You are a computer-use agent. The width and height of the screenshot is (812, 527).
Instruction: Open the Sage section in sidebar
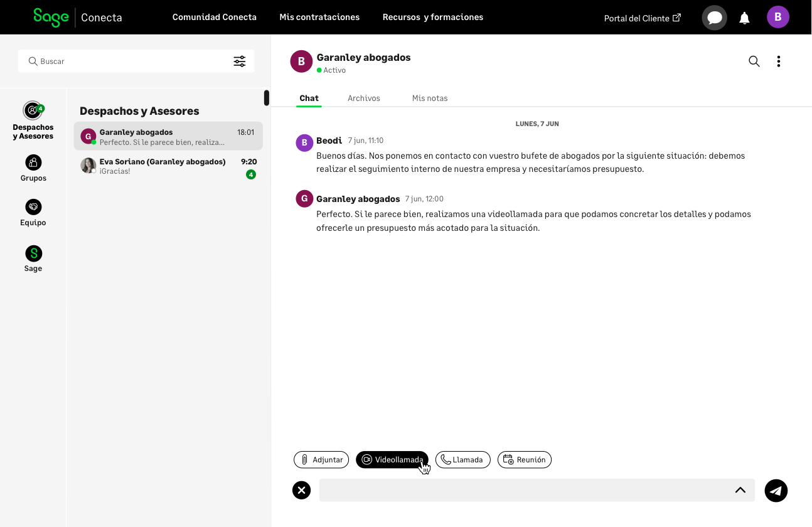(33, 258)
